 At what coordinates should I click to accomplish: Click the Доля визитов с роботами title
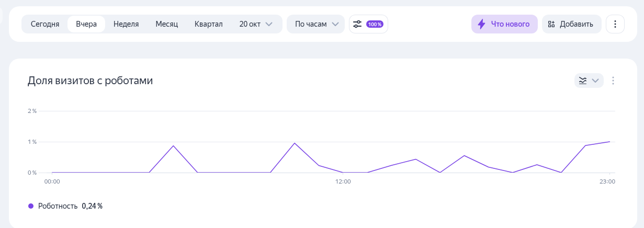(x=90, y=81)
